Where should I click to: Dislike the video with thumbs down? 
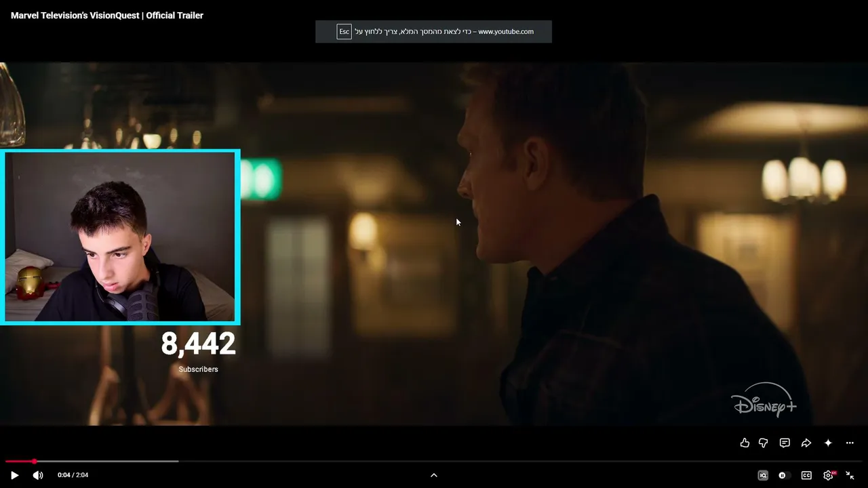(764, 443)
